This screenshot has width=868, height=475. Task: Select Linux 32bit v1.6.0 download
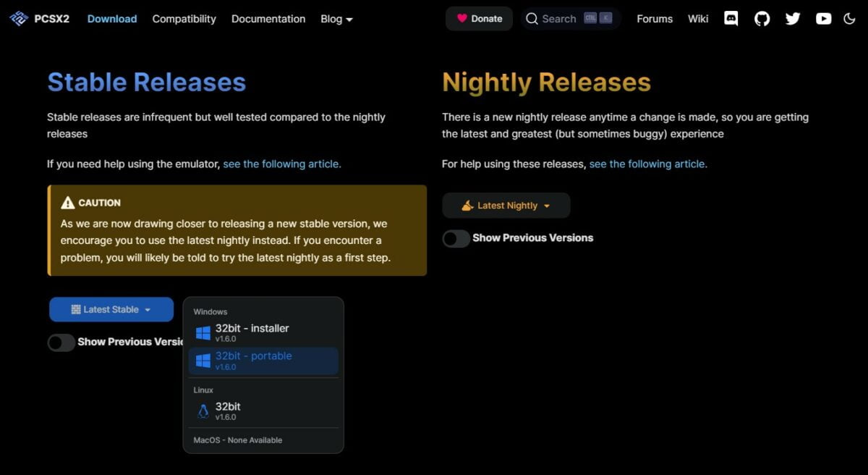tap(263, 411)
